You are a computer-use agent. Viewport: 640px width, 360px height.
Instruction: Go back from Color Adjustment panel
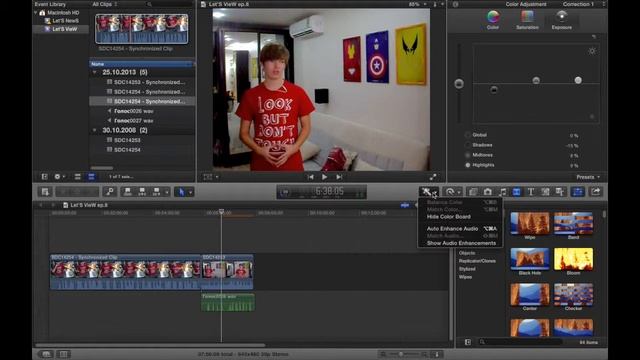(456, 4)
